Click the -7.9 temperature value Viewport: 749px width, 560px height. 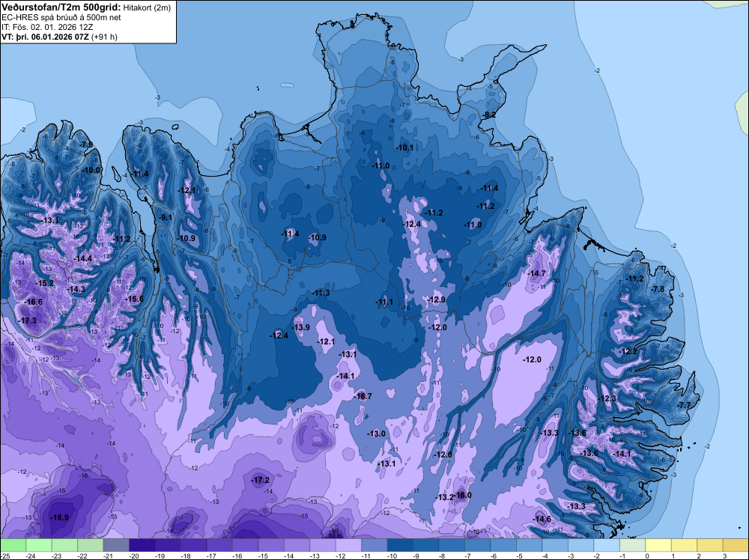86,144
